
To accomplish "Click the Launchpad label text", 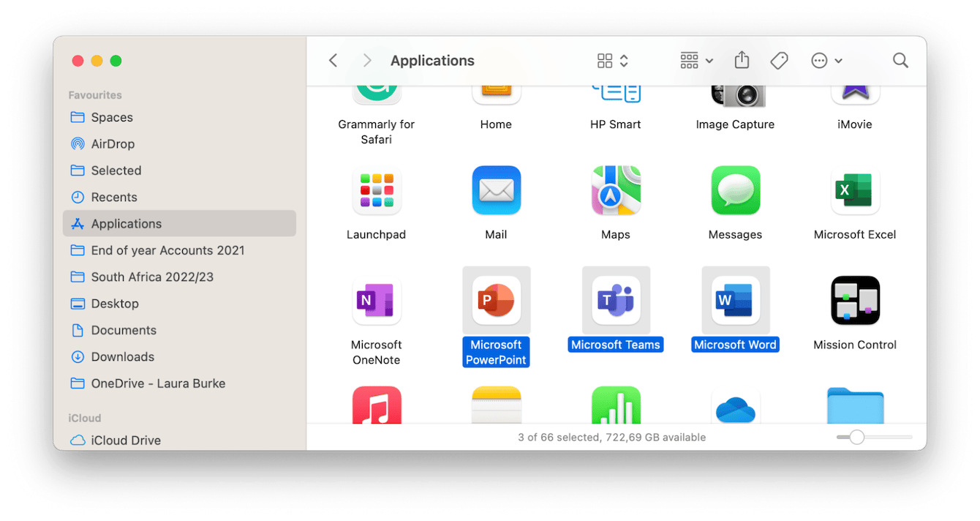I will 377,235.
